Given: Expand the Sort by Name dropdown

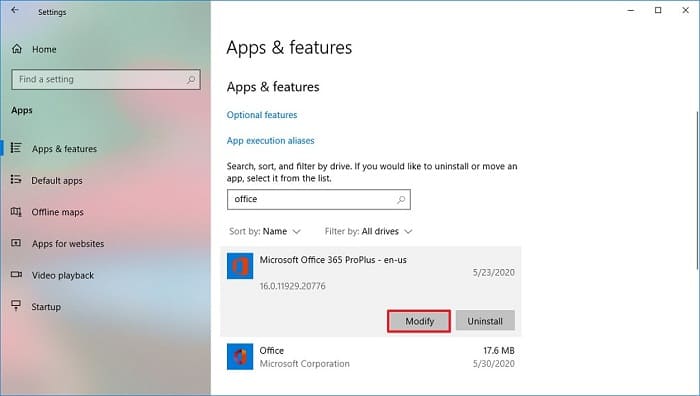Looking at the screenshot, I should 265,231.
